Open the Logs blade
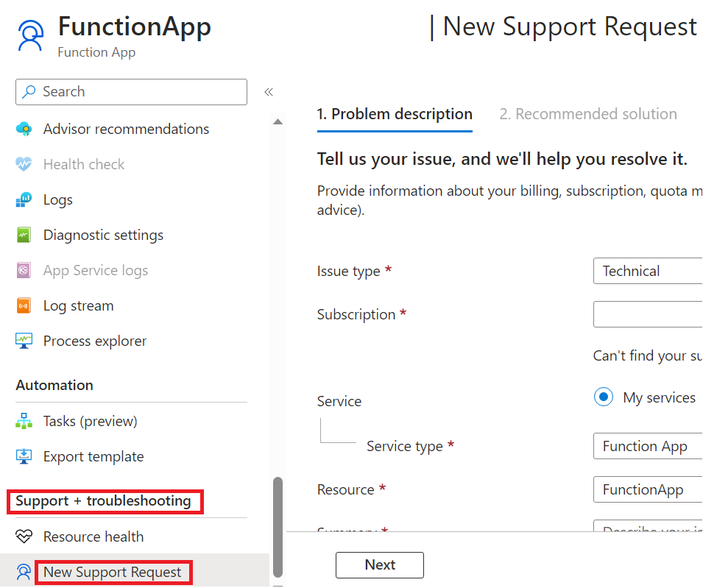703x588 pixels. pos(57,199)
